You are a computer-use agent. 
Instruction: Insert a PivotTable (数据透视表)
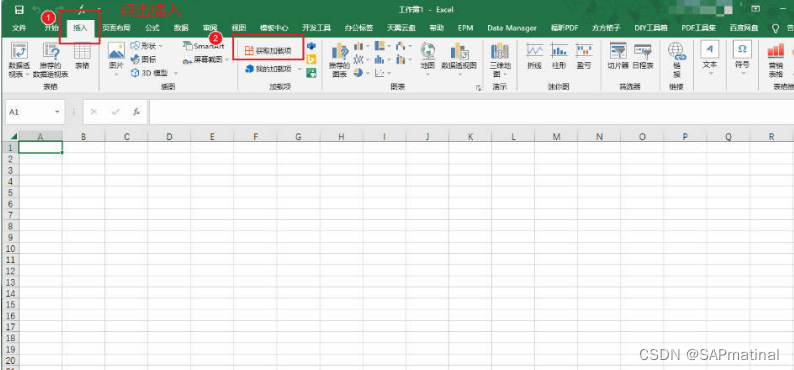click(x=19, y=60)
